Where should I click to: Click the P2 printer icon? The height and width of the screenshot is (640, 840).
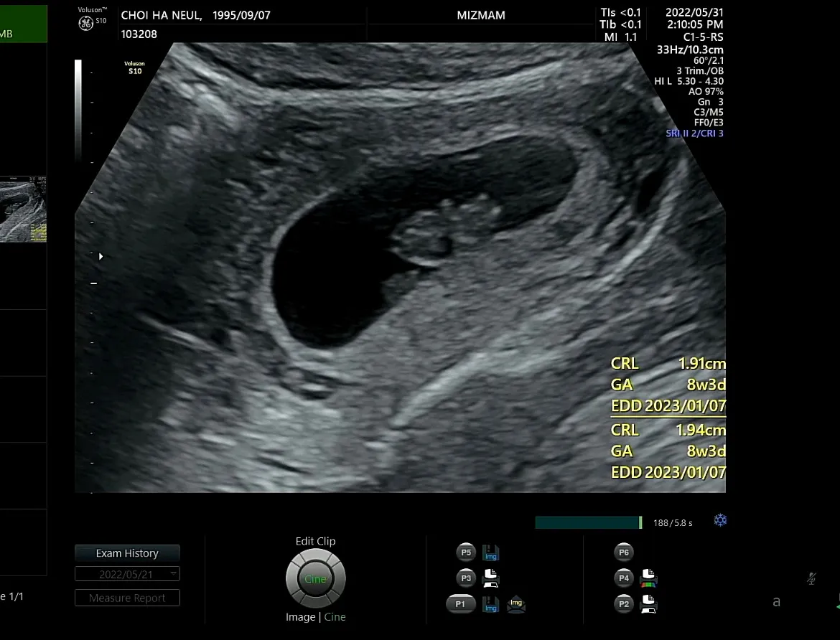(x=648, y=603)
